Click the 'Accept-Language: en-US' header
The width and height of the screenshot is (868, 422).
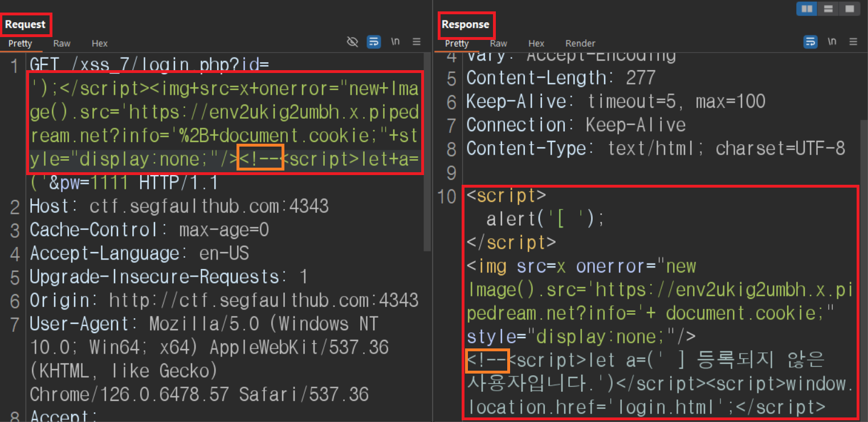[x=140, y=253]
